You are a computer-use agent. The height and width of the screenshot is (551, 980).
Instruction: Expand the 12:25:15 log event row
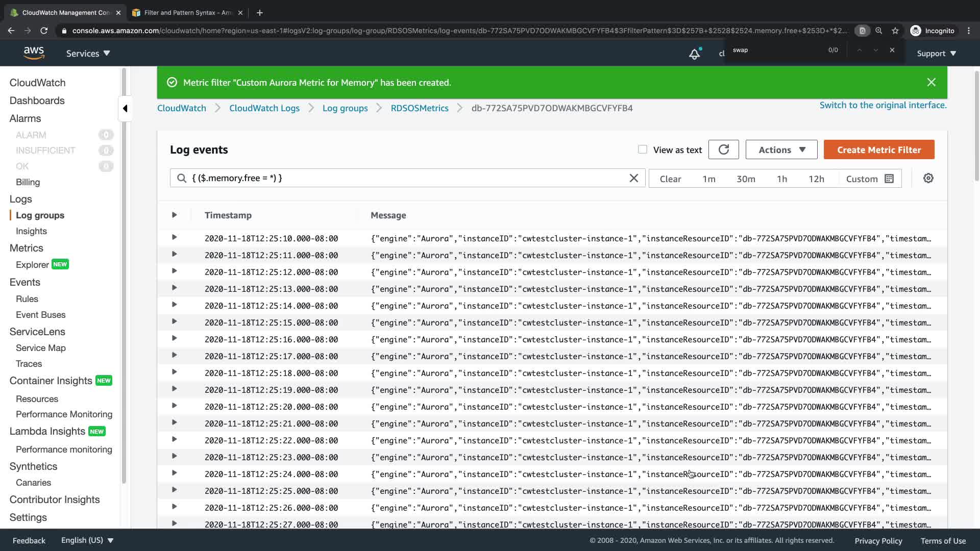point(174,321)
